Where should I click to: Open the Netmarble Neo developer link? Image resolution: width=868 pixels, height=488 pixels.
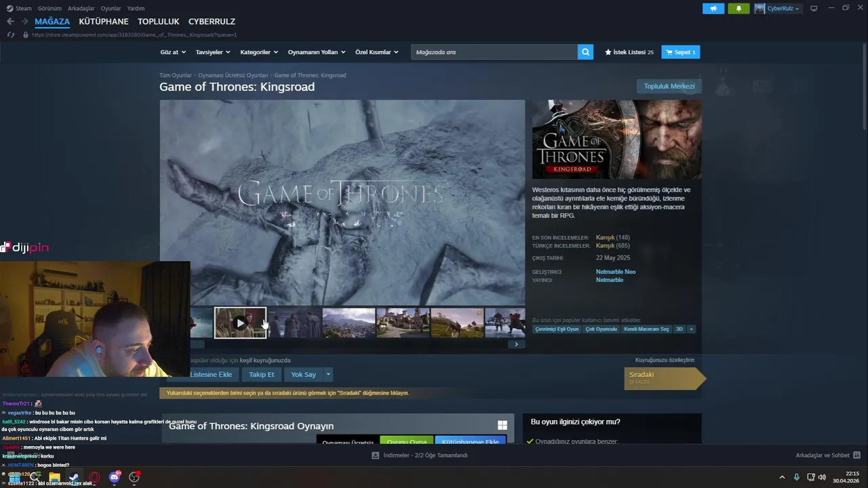(616, 272)
